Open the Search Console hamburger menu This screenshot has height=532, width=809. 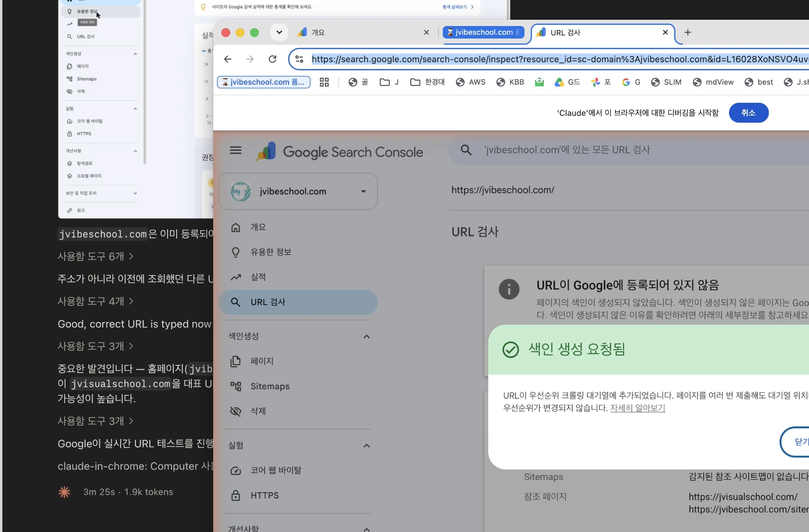pyautogui.click(x=236, y=150)
